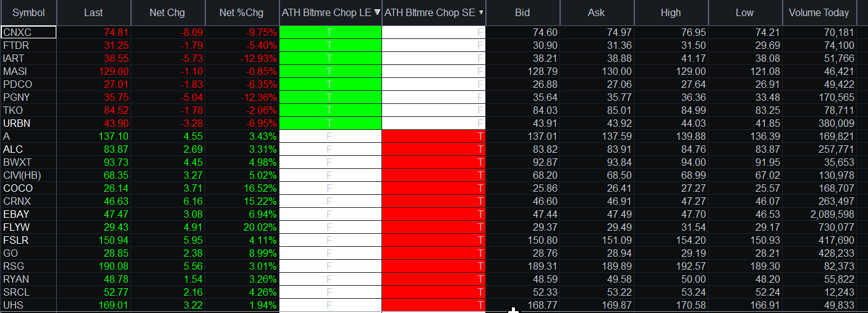Click the High column header
This screenshot has height=313, width=868.
click(671, 12)
